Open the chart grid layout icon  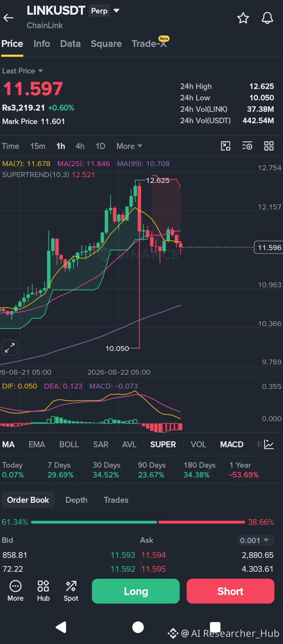[x=269, y=146]
